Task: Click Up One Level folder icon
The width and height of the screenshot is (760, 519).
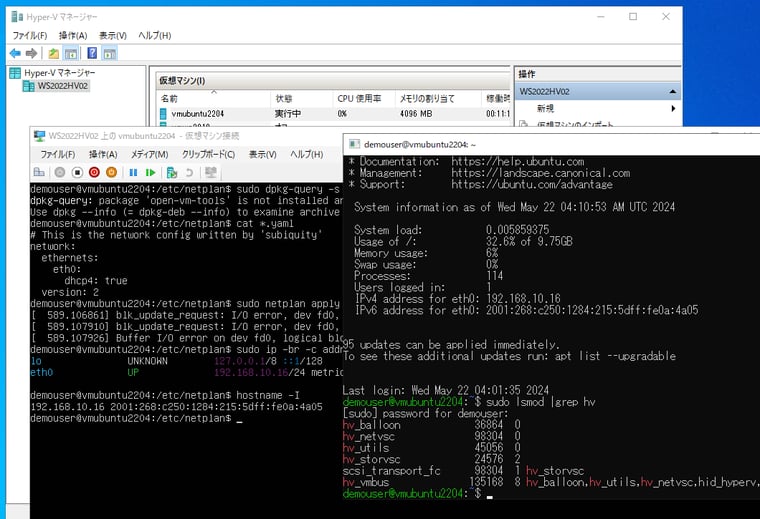Action: coord(54,53)
